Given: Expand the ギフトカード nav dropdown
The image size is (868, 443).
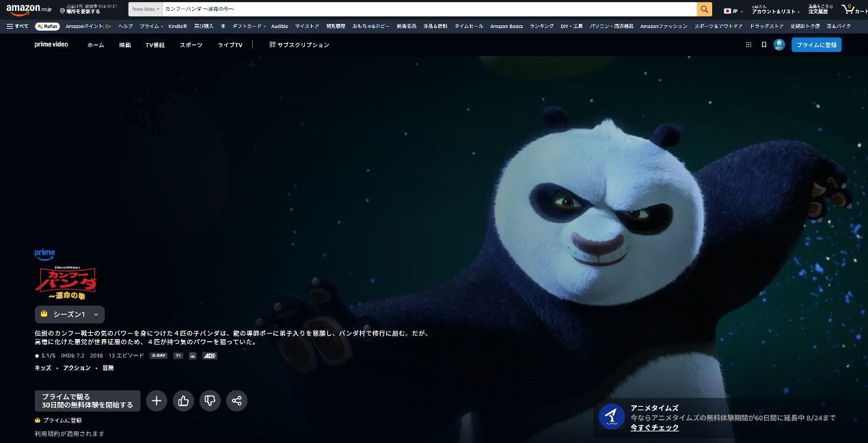Looking at the screenshot, I should pyautogui.click(x=249, y=26).
